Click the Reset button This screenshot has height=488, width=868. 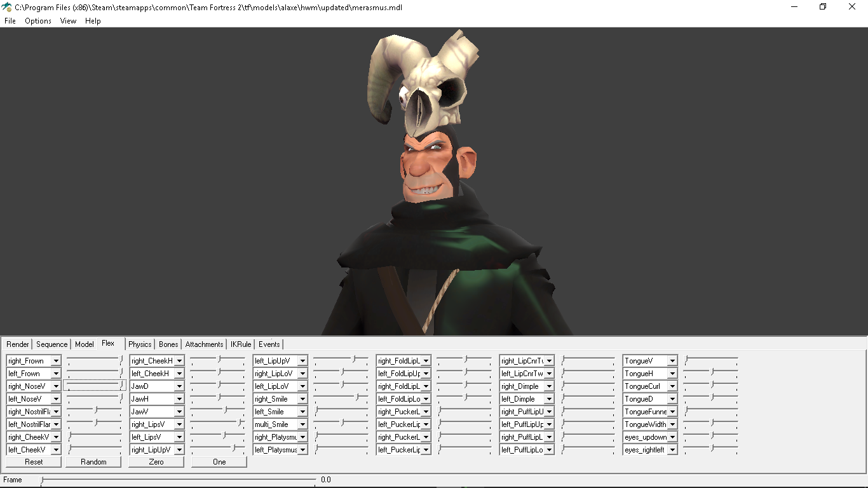[34, 462]
